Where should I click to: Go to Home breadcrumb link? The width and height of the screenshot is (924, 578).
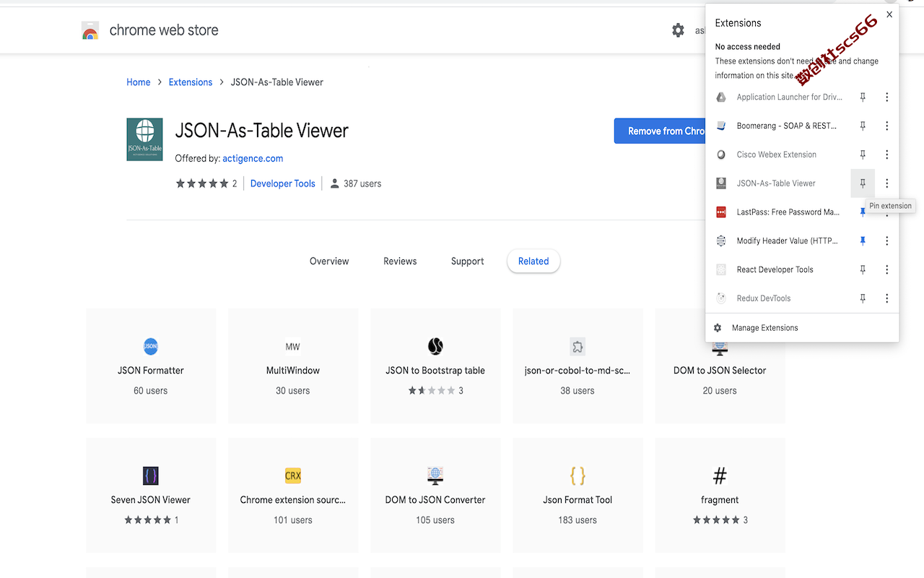139,82
